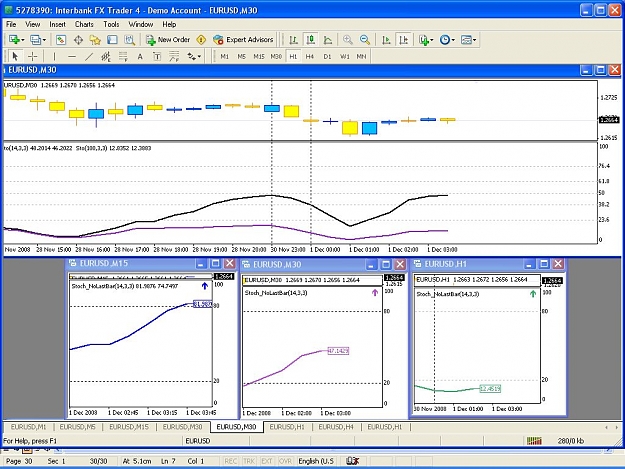This screenshot has height=469, width=625.
Task: Select the vertical line drawing tool
Action: coord(54,57)
